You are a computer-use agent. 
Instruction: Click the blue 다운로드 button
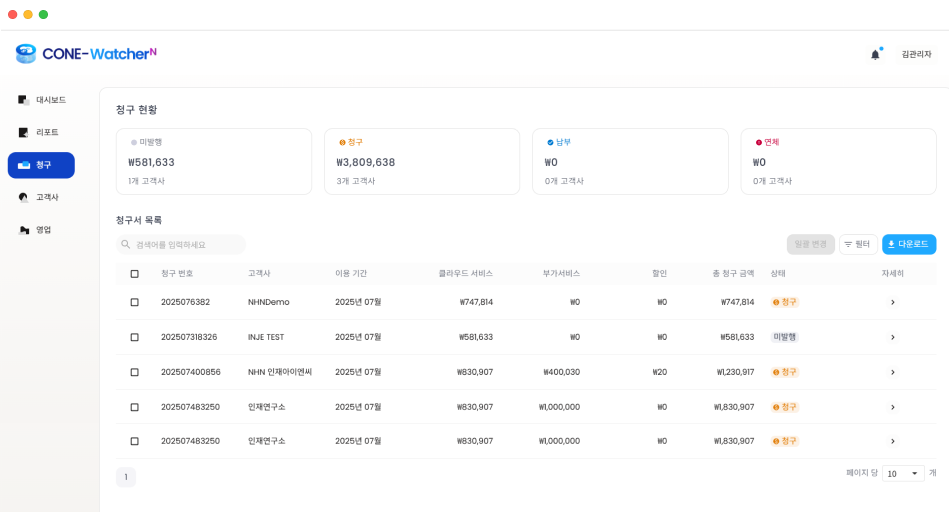point(908,244)
